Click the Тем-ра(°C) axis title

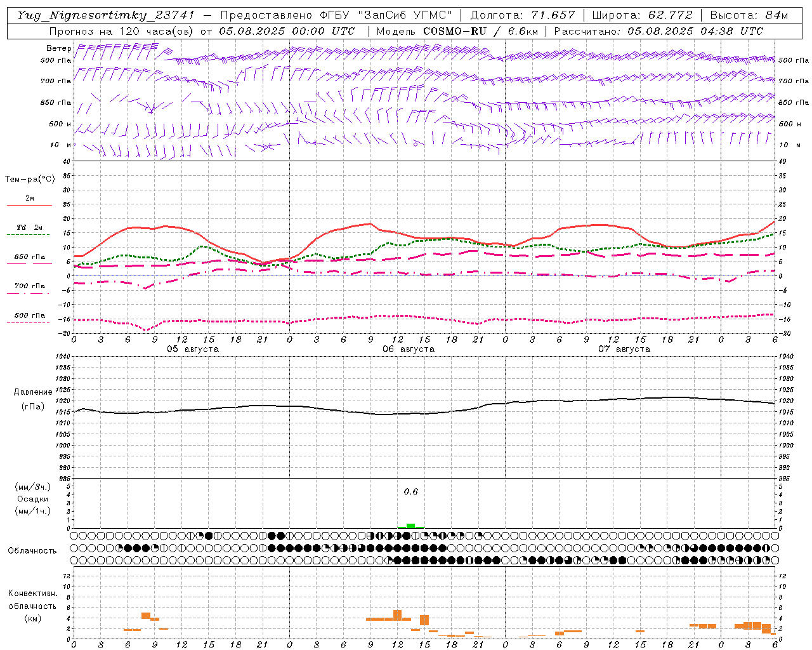[30, 180]
